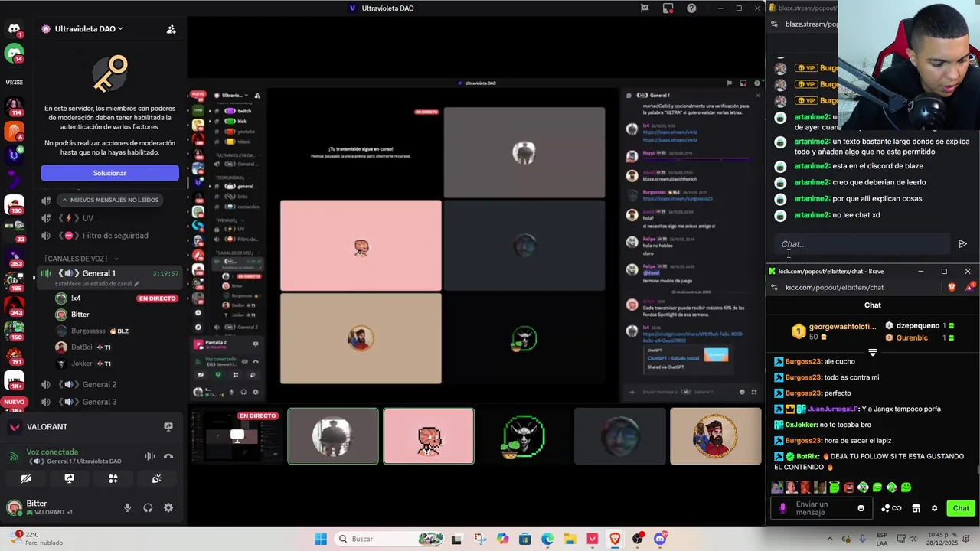Viewport: 980px width, 551px height.
Task: Open the soundboard button in voice panel
Action: pos(157,478)
